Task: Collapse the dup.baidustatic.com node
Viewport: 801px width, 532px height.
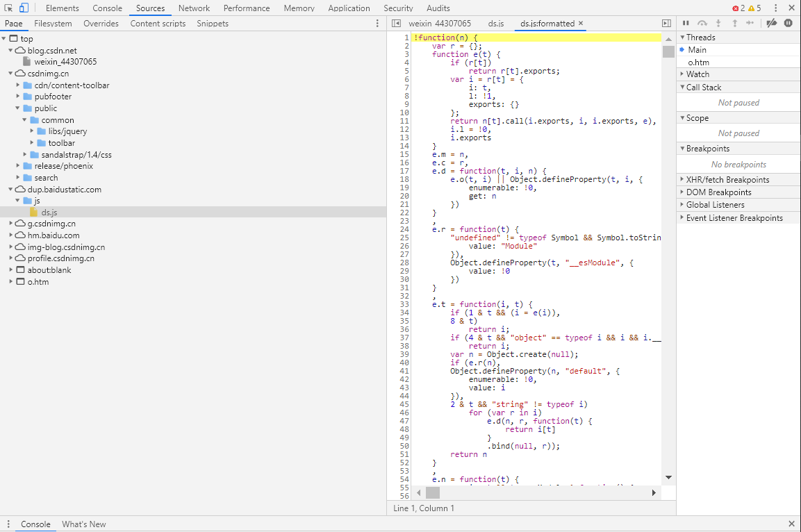Action: pos(10,190)
